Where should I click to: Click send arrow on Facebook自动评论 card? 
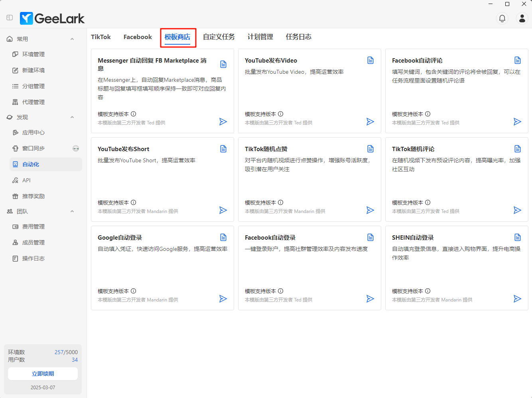click(517, 122)
